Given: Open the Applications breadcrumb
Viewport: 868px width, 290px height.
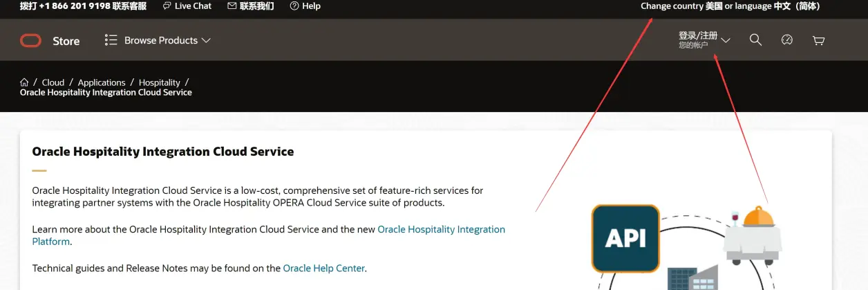Looking at the screenshot, I should pos(102,82).
